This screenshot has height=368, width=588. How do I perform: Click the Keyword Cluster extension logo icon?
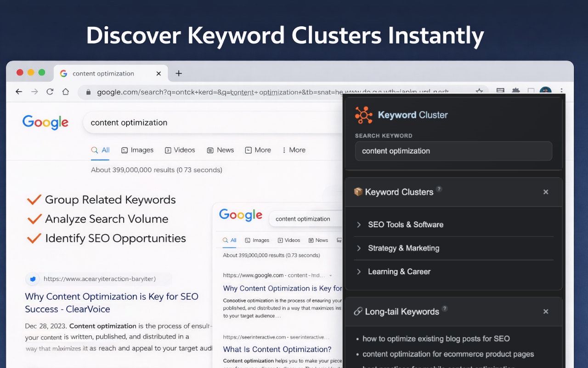tap(363, 115)
